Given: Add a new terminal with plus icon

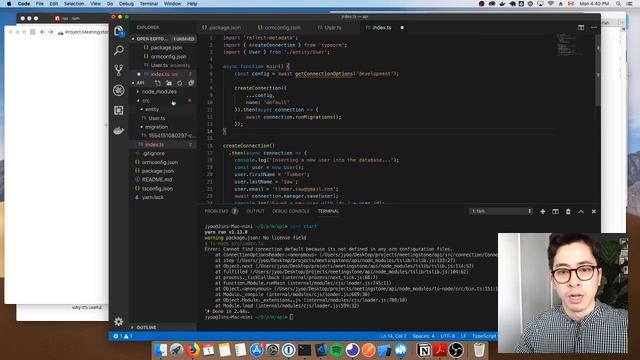Looking at the screenshot, I should click(542, 211).
